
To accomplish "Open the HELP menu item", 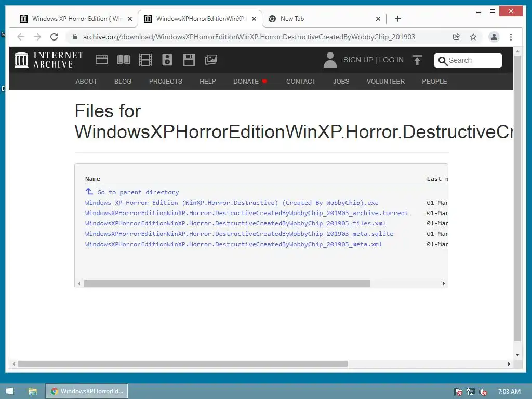I will [208, 82].
